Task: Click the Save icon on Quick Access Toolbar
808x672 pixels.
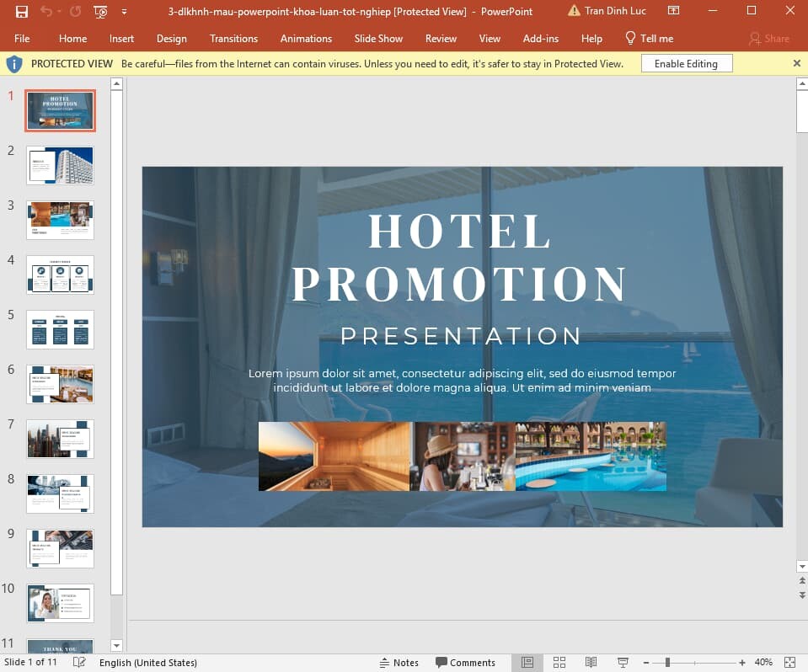Action: (22, 12)
